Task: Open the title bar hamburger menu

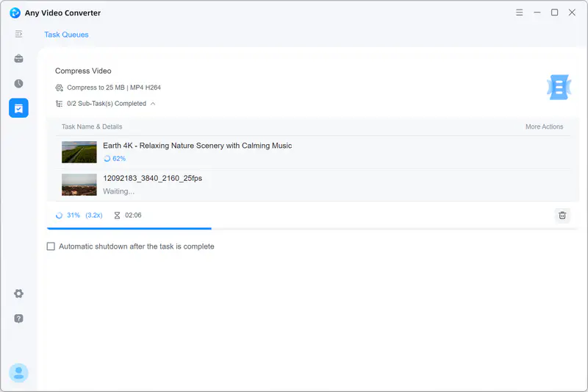Action: 519,13
